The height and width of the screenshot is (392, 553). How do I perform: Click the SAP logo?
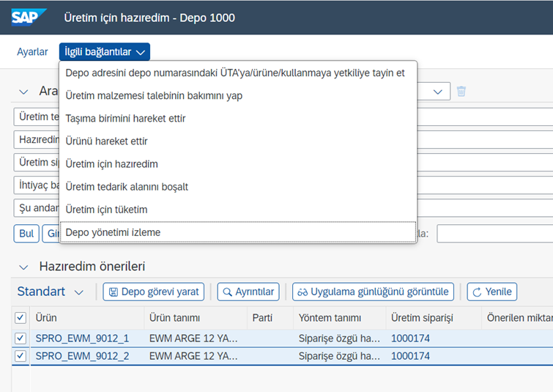pyautogui.click(x=29, y=18)
